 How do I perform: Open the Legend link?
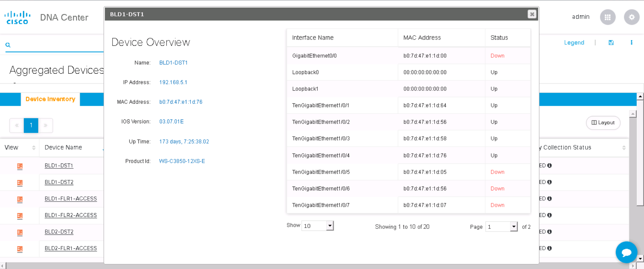click(x=574, y=43)
